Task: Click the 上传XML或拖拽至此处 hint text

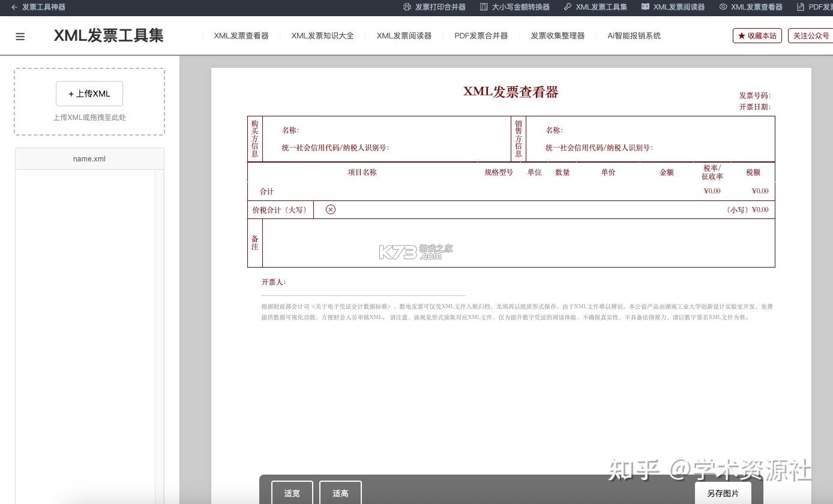Action: pyautogui.click(x=89, y=118)
